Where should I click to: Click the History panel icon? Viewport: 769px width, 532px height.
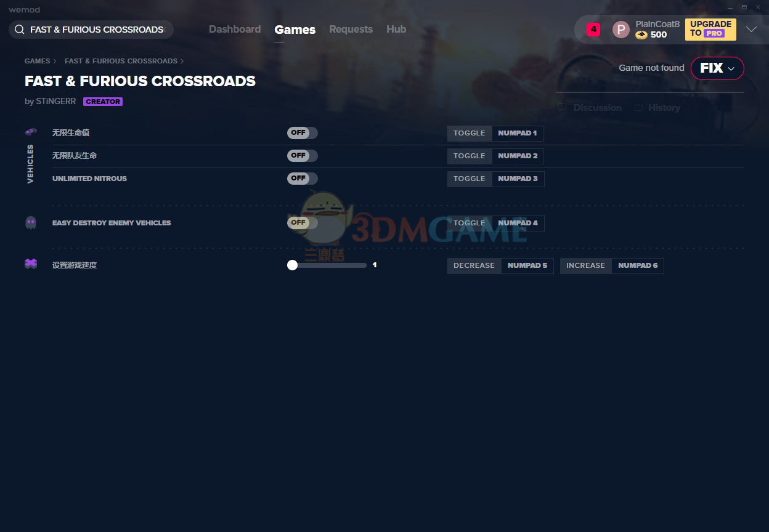(638, 108)
